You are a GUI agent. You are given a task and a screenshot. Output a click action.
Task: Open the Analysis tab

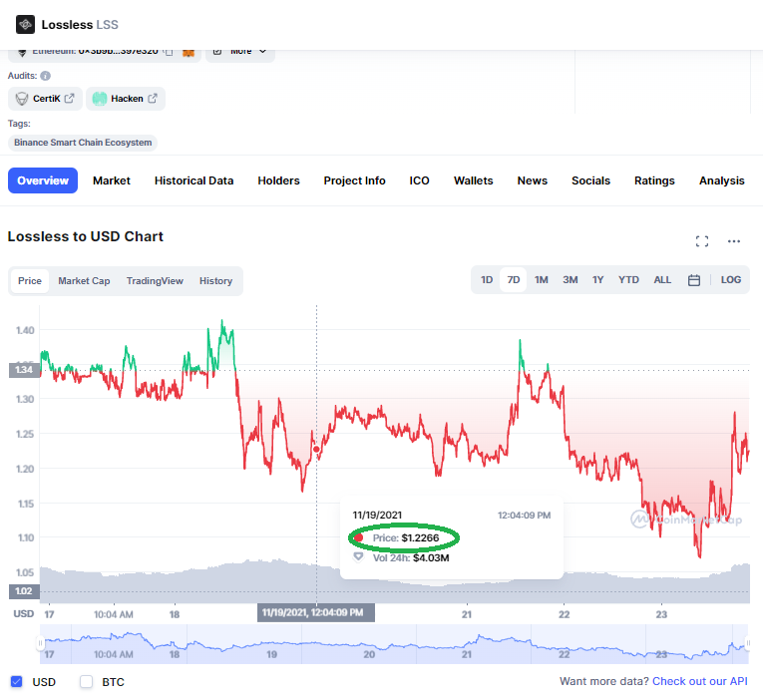click(x=722, y=180)
